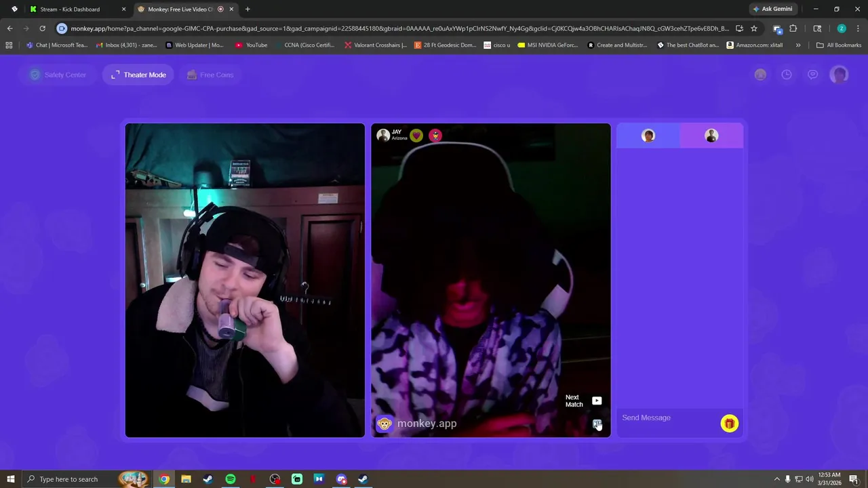Open All Bookmarks folder
This screenshot has height=488, width=868.
tap(839, 45)
